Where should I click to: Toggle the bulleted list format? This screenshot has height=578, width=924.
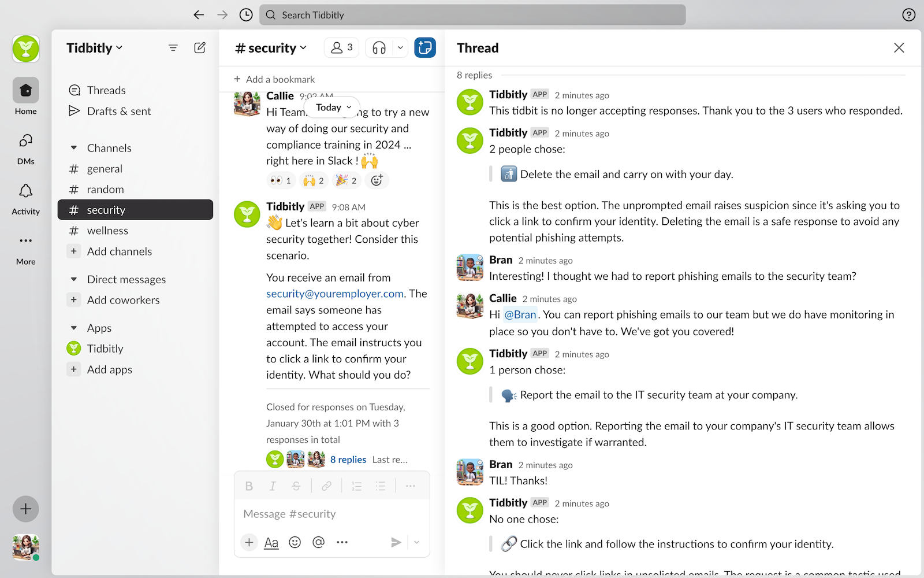coord(381,486)
